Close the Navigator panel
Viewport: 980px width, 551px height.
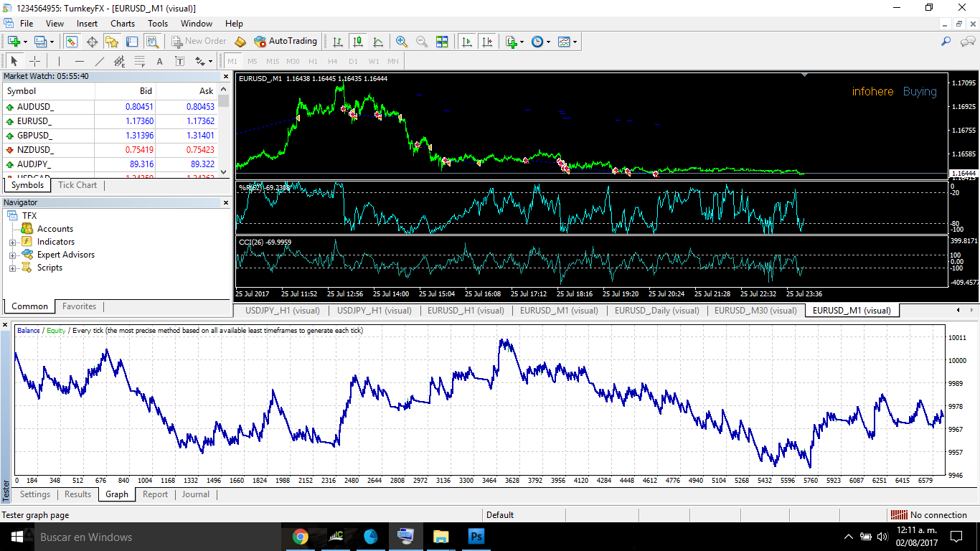[225, 203]
